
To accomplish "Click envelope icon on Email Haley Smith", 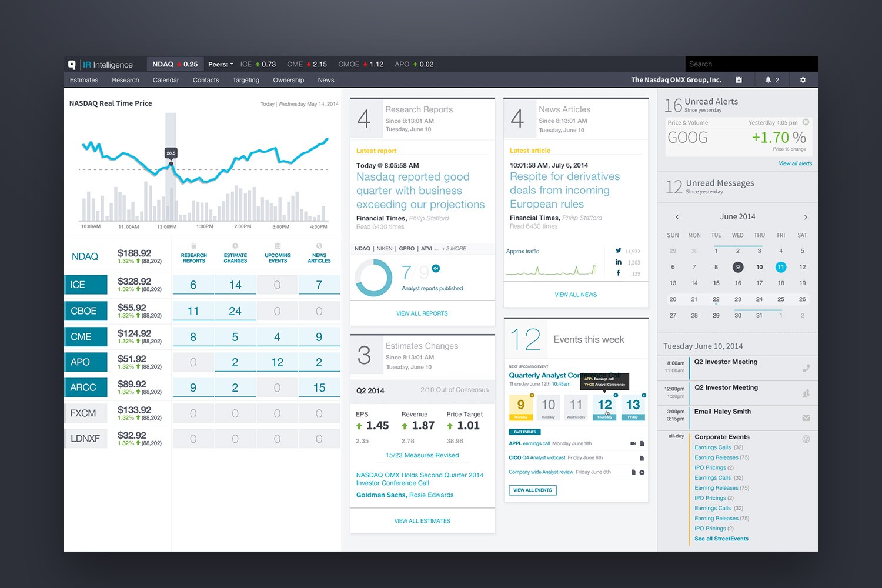I will [806, 418].
